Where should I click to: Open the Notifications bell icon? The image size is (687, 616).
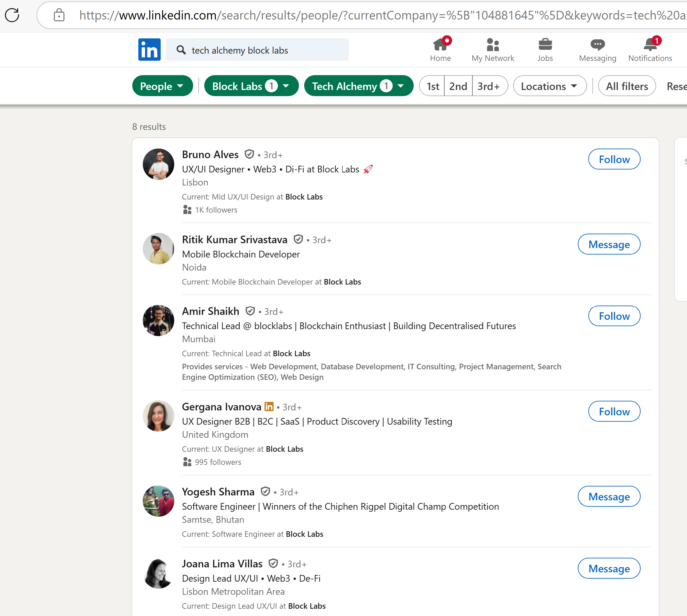pyautogui.click(x=650, y=44)
